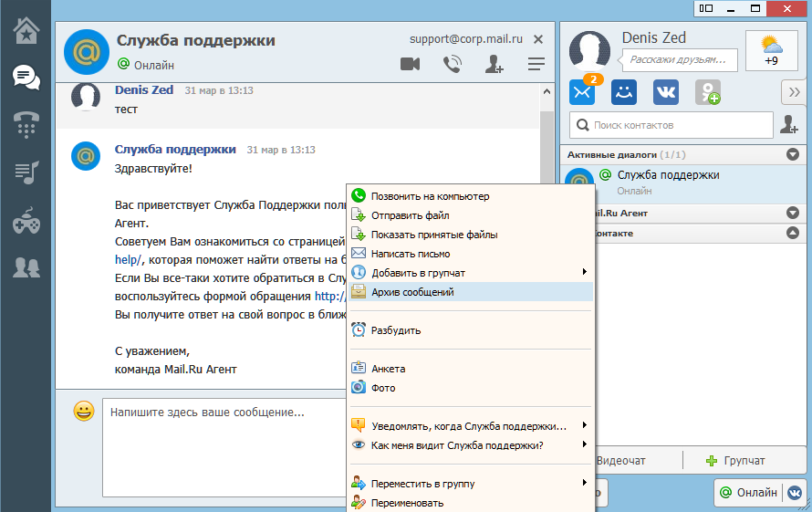Open the mail icon with 2 unread

point(582,92)
